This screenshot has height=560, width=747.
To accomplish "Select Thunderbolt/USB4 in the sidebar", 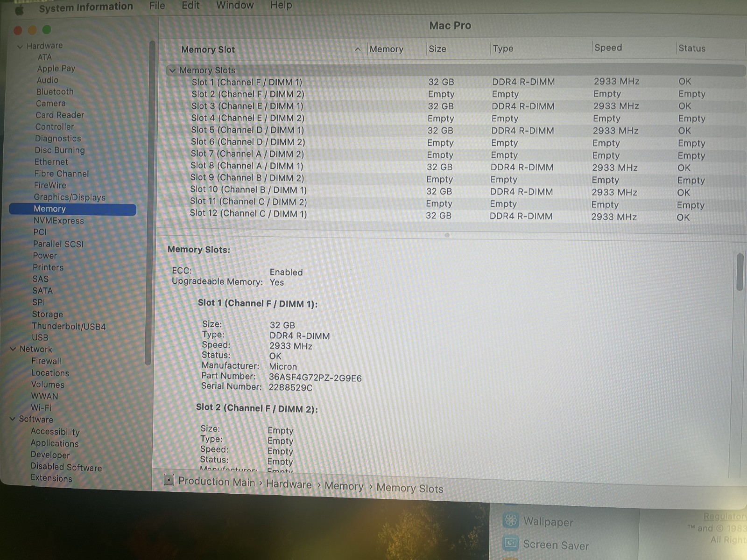I will [69, 326].
